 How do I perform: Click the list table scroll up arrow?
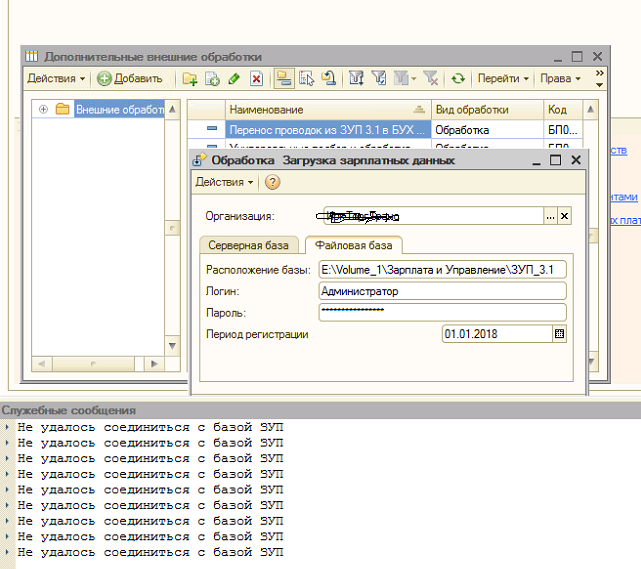coord(591,109)
